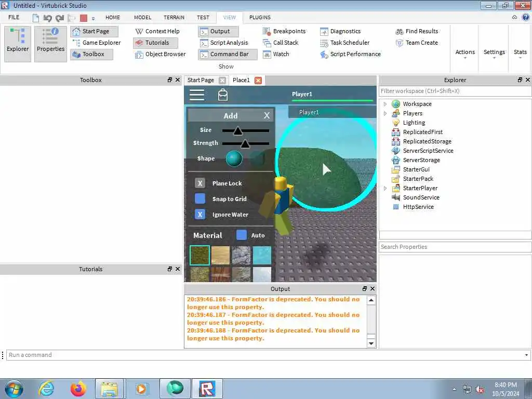The width and height of the screenshot is (532, 399).
Task: Click the undo arrow in quick access toolbar
Action: click(x=47, y=18)
